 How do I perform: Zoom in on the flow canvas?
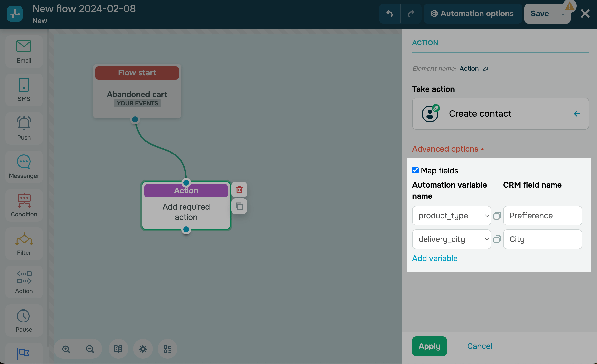point(66,349)
